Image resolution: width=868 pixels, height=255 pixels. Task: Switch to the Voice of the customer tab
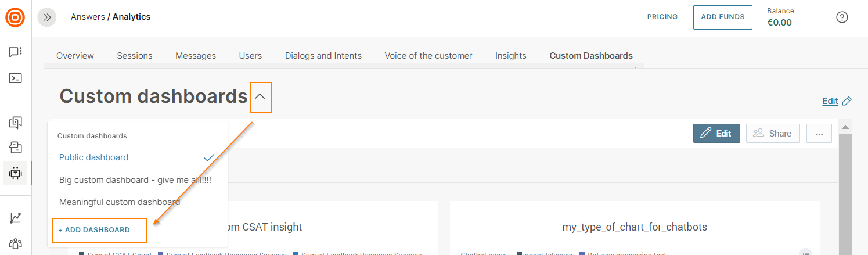coord(428,56)
